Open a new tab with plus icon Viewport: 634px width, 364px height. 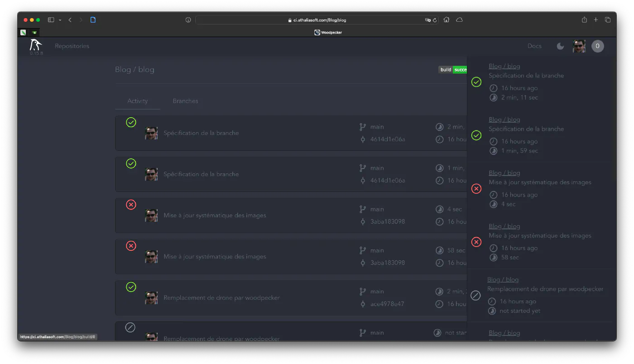tap(596, 20)
